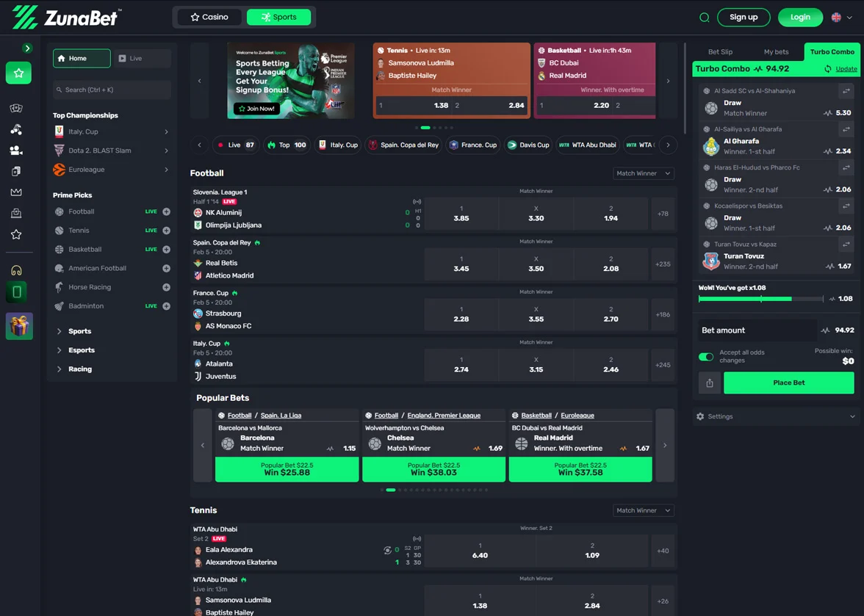This screenshot has width=864, height=616.
Task: Open the Match Winner dropdown in Football section
Action: pyautogui.click(x=643, y=173)
